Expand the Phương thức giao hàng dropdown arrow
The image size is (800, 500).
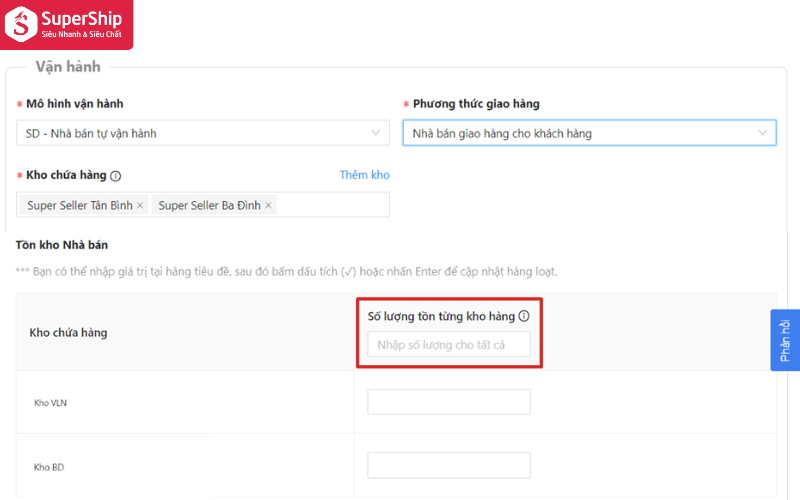[x=762, y=132]
